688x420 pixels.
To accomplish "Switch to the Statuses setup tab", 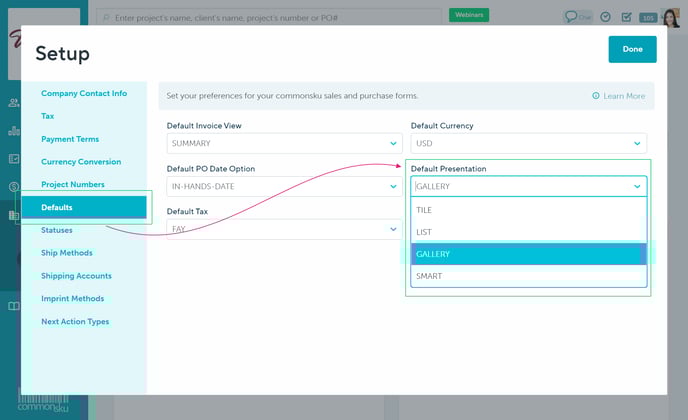I will [57, 230].
